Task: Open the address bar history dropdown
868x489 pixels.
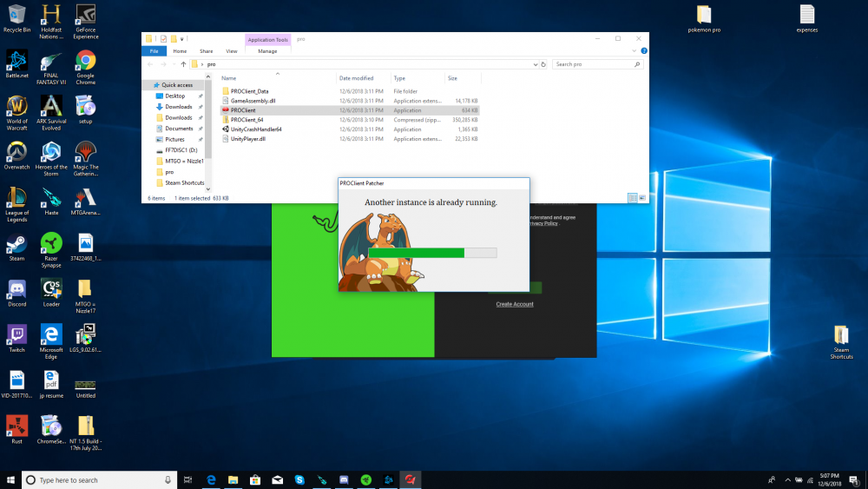Action: coord(534,64)
